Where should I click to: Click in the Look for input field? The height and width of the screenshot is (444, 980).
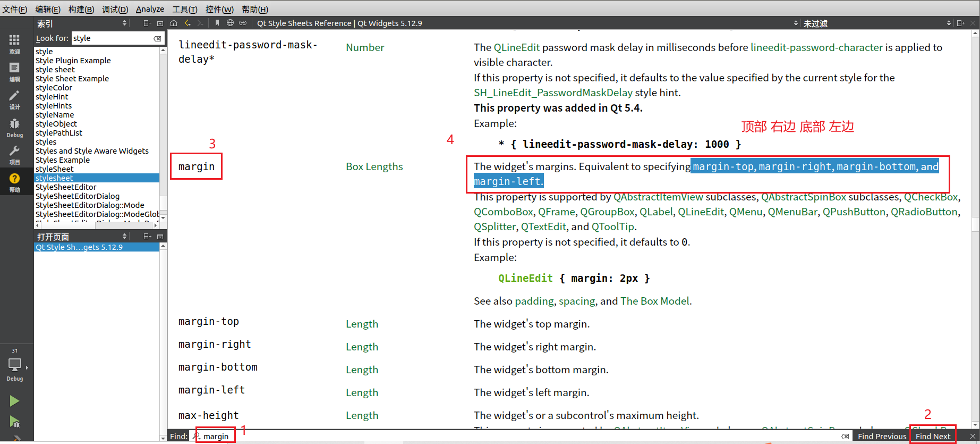[x=112, y=38]
